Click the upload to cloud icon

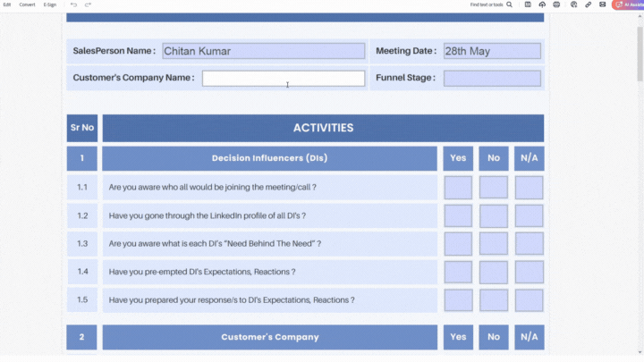coord(542,4)
